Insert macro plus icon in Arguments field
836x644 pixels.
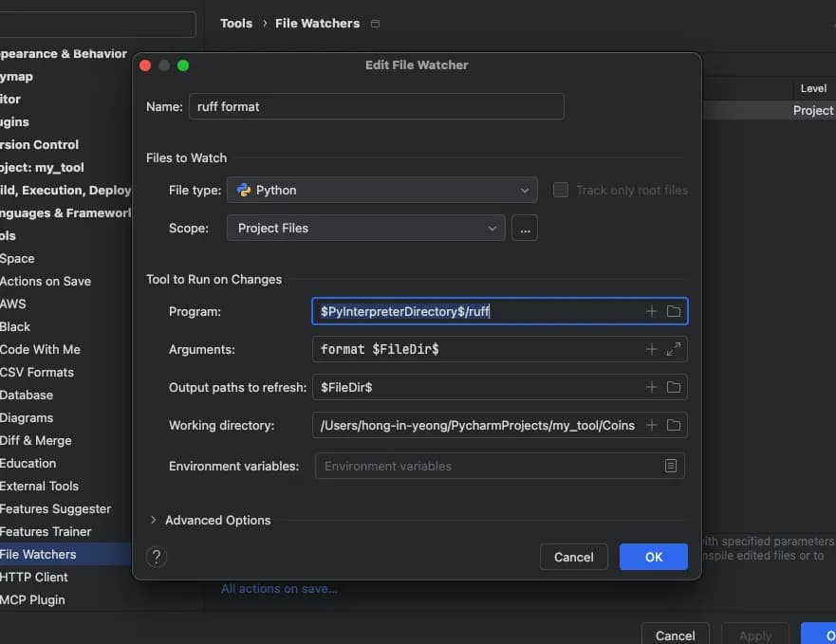pos(652,349)
